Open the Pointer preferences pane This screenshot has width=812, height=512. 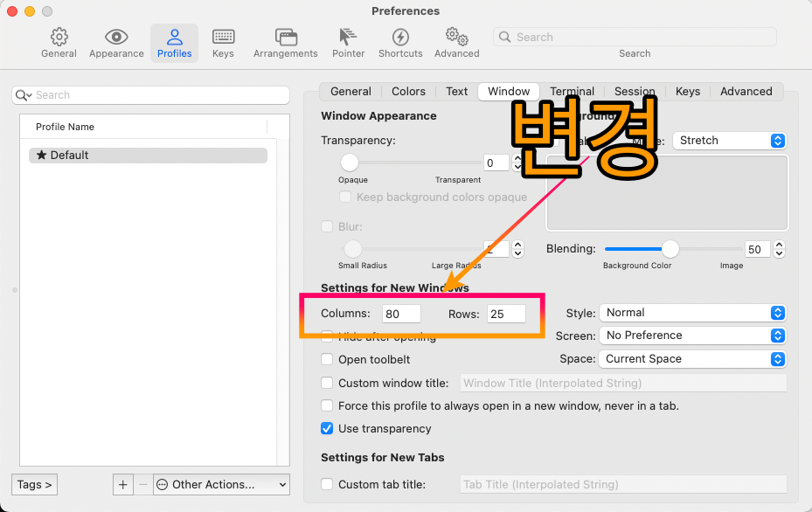click(x=349, y=43)
